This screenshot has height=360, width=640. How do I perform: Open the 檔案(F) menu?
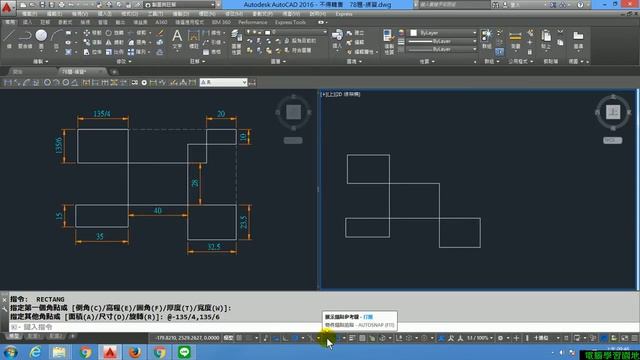click(29, 14)
